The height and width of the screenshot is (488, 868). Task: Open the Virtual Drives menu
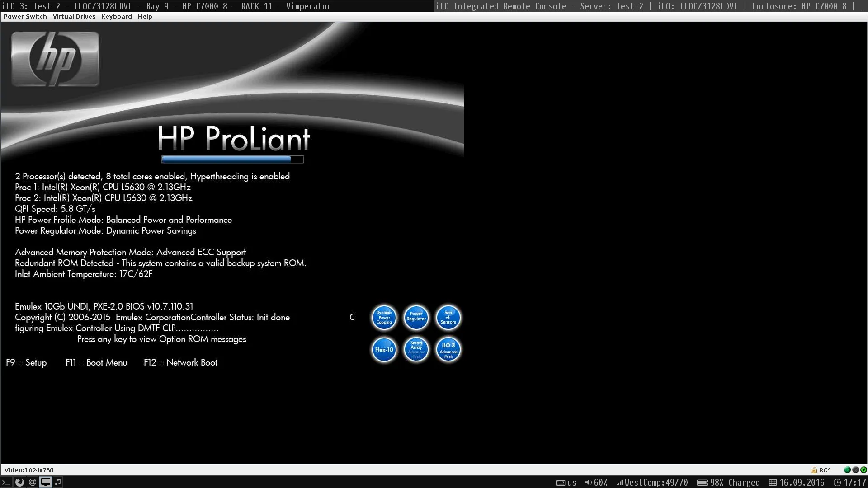coord(74,16)
